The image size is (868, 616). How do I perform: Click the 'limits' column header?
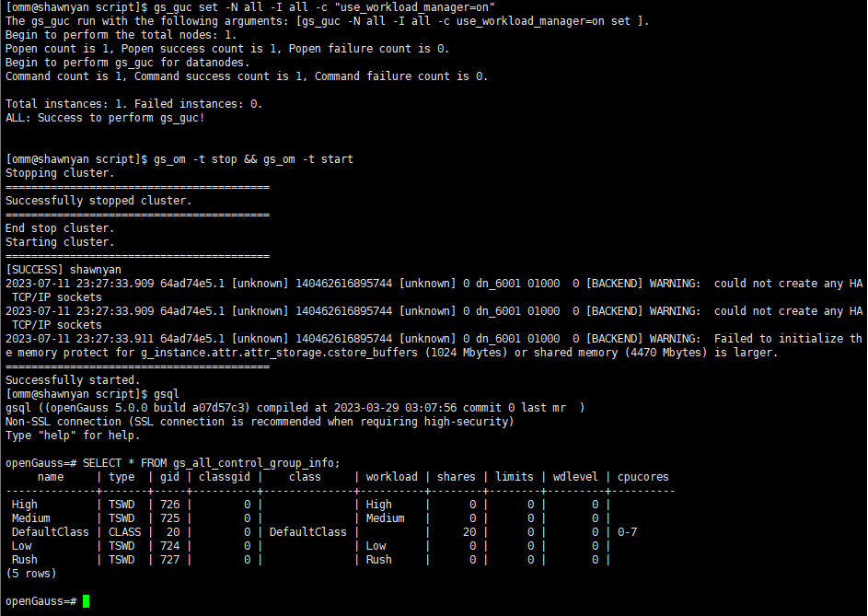click(515, 477)
